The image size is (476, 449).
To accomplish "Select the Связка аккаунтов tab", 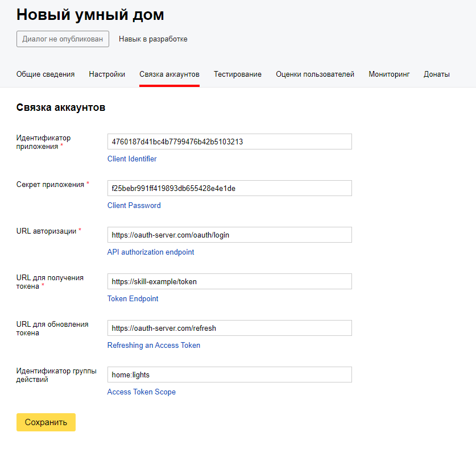I will (168, 74).
